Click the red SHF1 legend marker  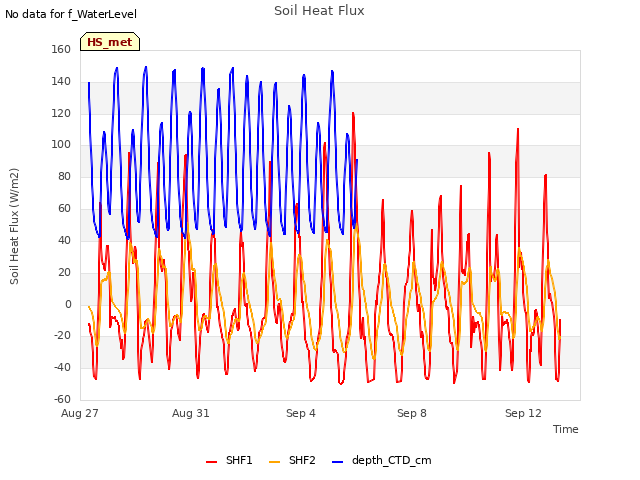[x=211, y=462]
